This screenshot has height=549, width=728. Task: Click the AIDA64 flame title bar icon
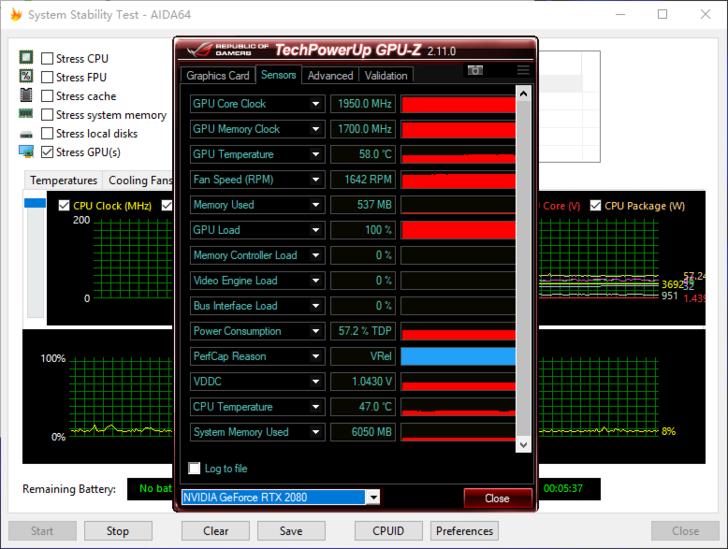[16, 14]
